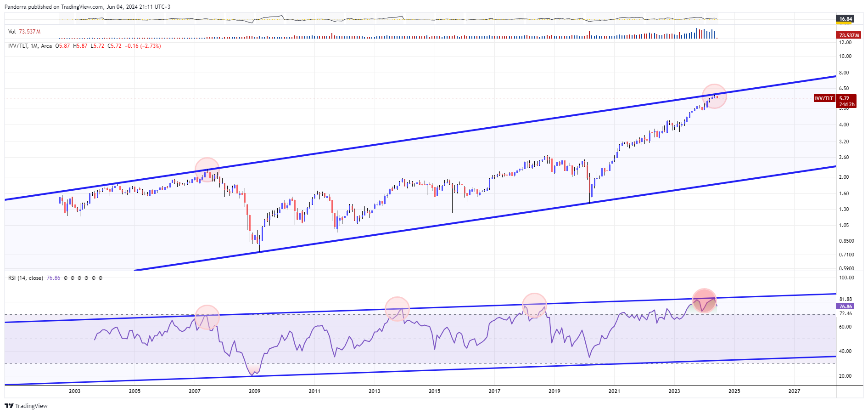The image size is (868, 414).
Task: Click the 100.00 RSI axis label
Action: tap(846, 278)
